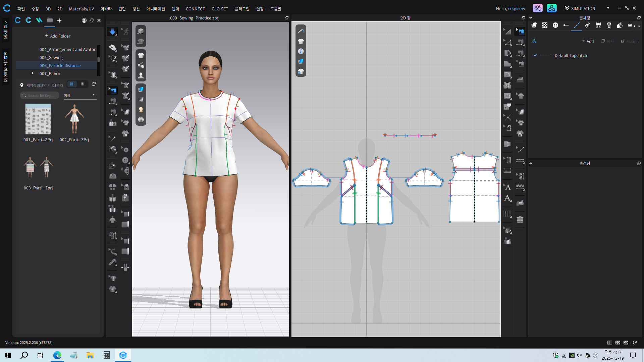This screenshot has height=362, width=644.
Task: Open the 이름 sort dropdown
Action: pos(79,96)
